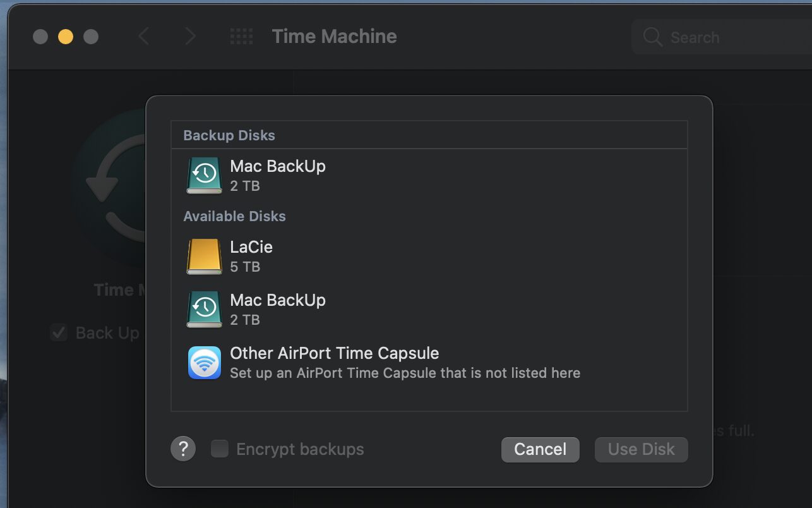Select Mac BackUp 2 TB under Available Disks
This screenshot has height=508, width=812.
[x=429, y=309]
